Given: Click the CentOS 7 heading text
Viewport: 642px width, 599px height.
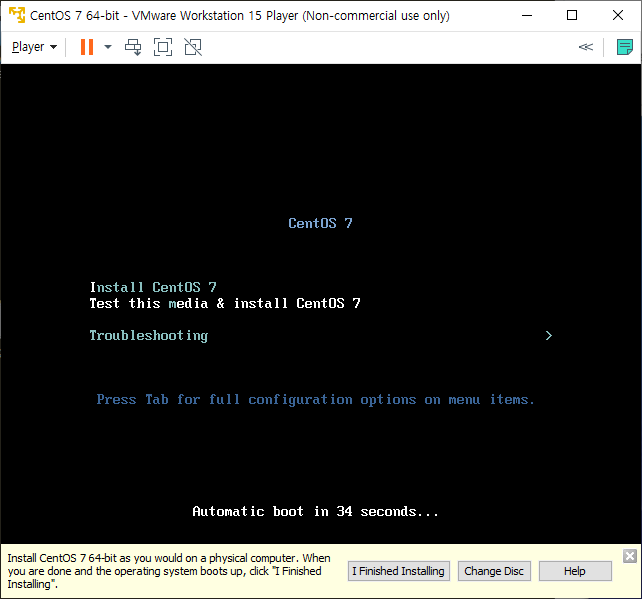Looking at the screenshot, I should [320, 224].
